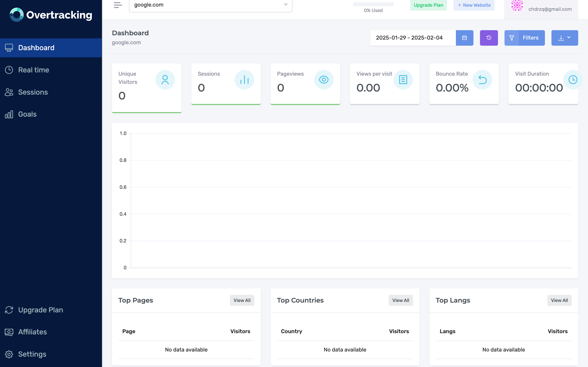Screen dimensions: 588x367
Task: Click the hamburger menu icon above the sidebar
Action: pyautogui.click(x=117, y=5)
